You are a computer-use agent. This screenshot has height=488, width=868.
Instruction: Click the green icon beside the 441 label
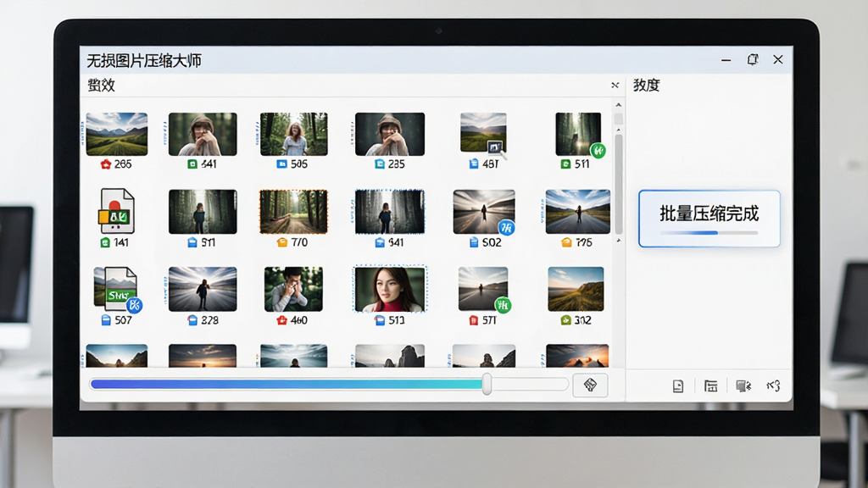192,164
